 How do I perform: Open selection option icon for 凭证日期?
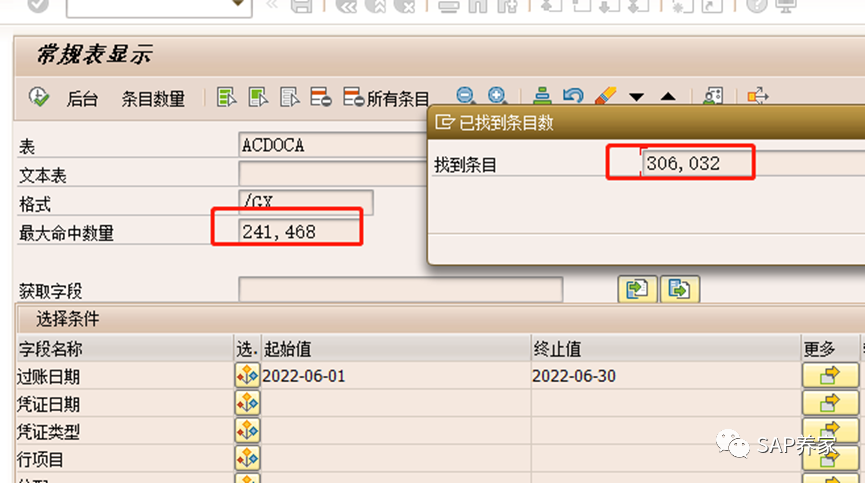[x=247, y=403]
